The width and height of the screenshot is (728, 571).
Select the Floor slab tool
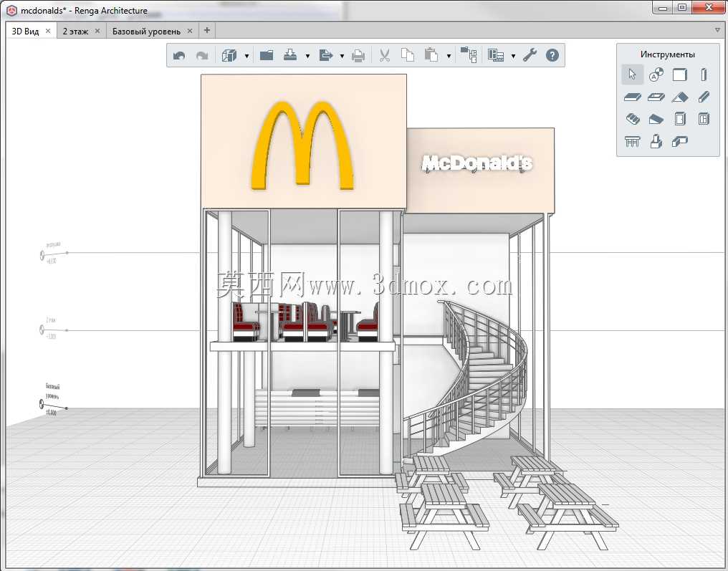pyautogui.click(x=632, y=97)
